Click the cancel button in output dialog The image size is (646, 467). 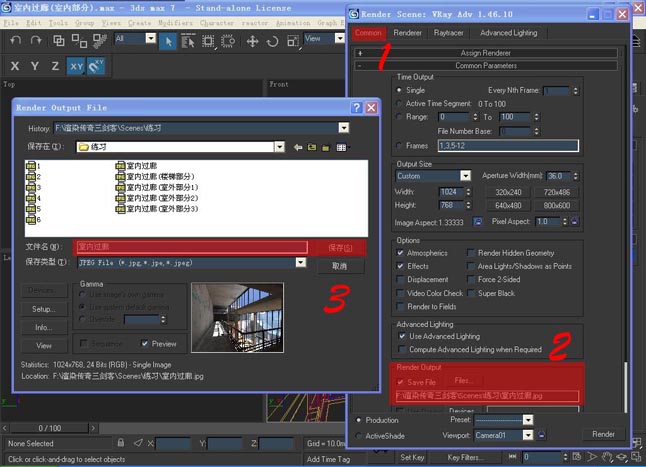pyautogui.click(x=339, y=266)
